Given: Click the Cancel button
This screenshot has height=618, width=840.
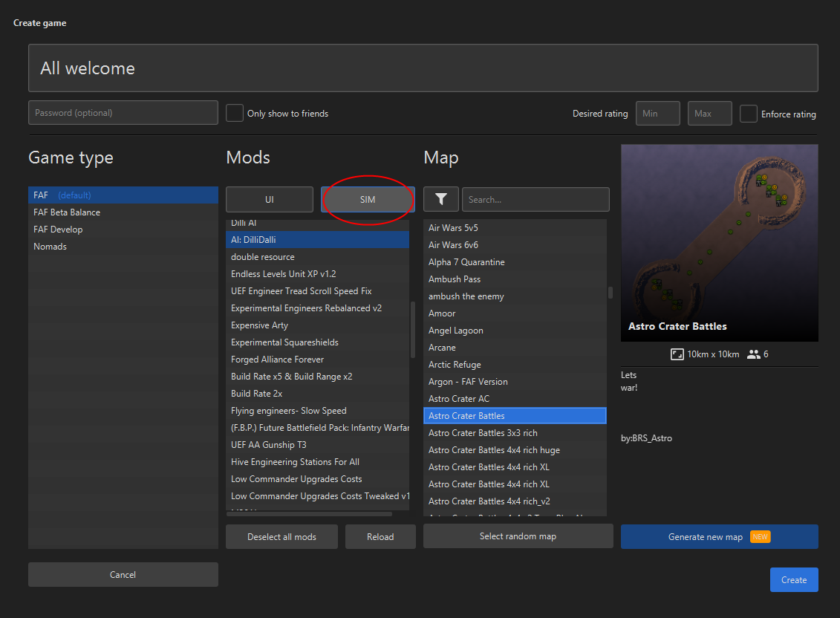Looking at the screenshot, I should click(x=123, y=575).
